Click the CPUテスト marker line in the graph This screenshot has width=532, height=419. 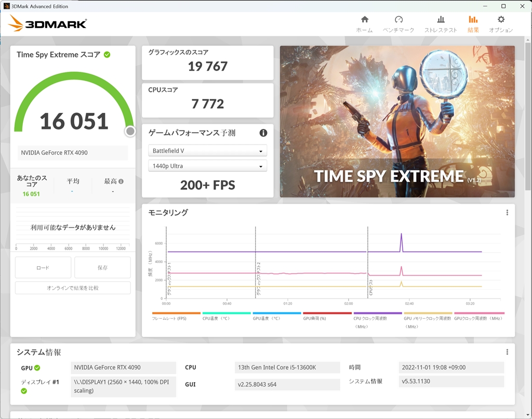[368, 263]
